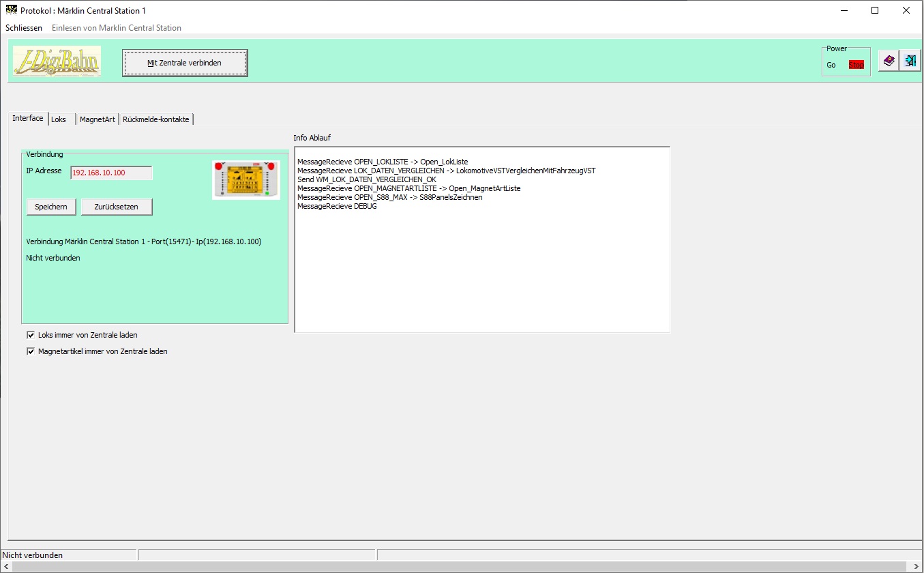Click the book help icon
The height and width of the screenshot is (573, 924).
[889, 61]
